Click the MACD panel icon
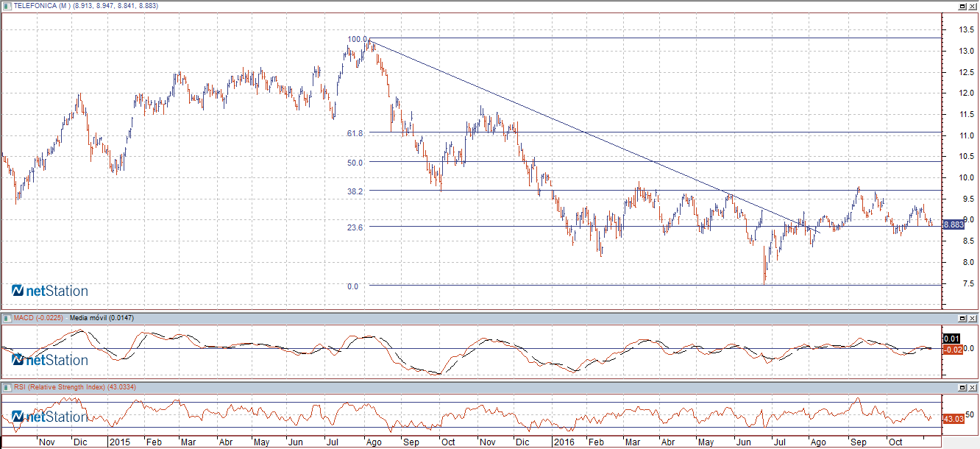Image resolution: width=980 pixels, height=449 pixels. click(7, 317)
